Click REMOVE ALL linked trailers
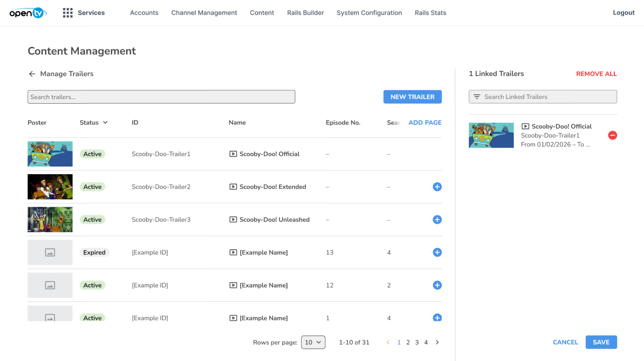The image size is (644, 361). pyautogui.click(x=596, y=74)
